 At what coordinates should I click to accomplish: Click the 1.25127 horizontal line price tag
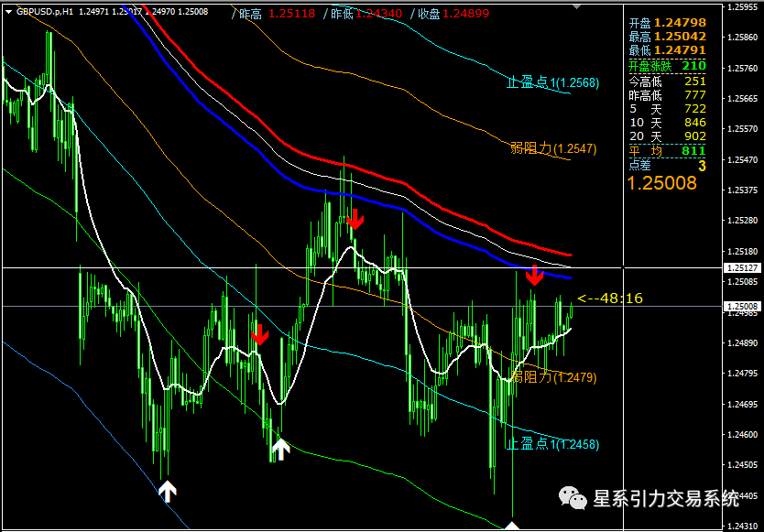(x=744, y=268)
